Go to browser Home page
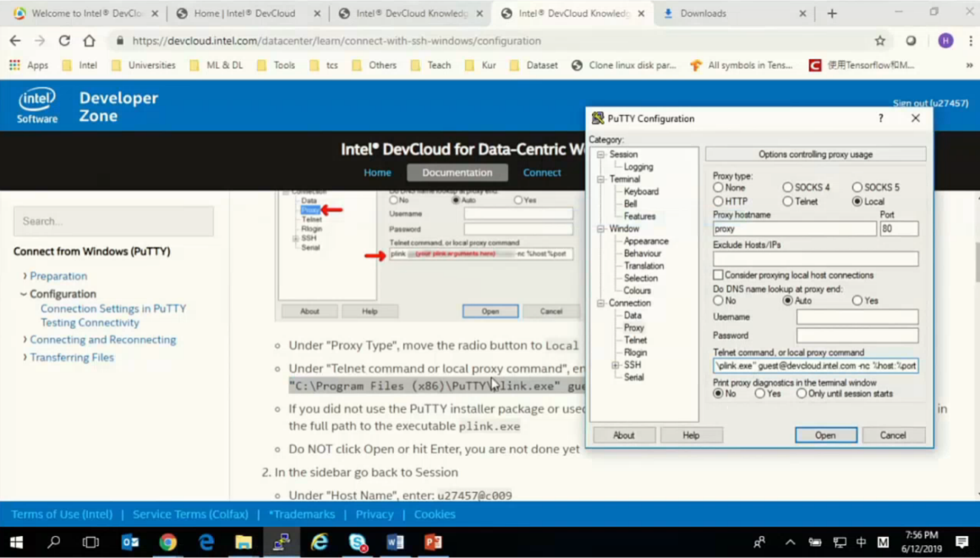Screen dimensions: 980x558 90,41
